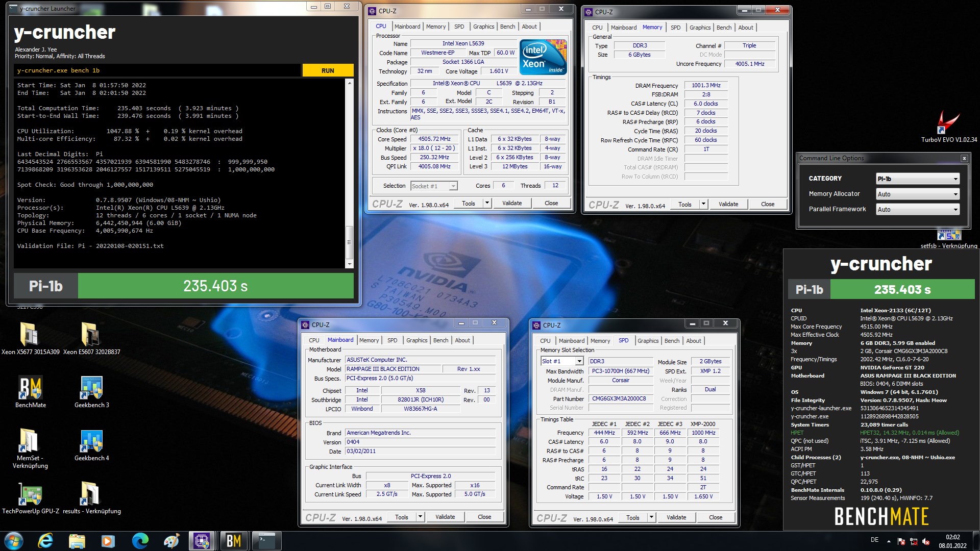Click the y-cruncher command line field

click(157, 70)
